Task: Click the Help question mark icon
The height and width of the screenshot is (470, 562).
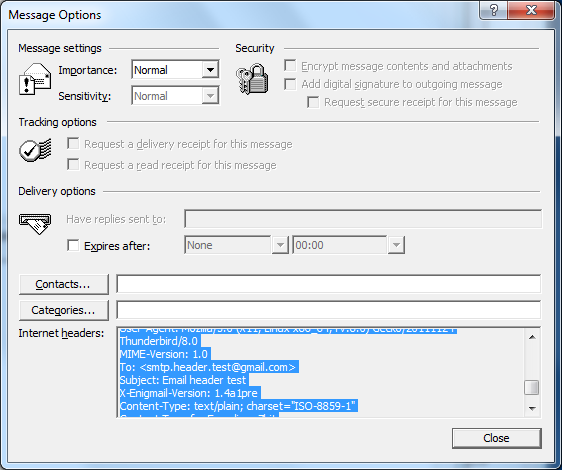Action: (494, 10)
